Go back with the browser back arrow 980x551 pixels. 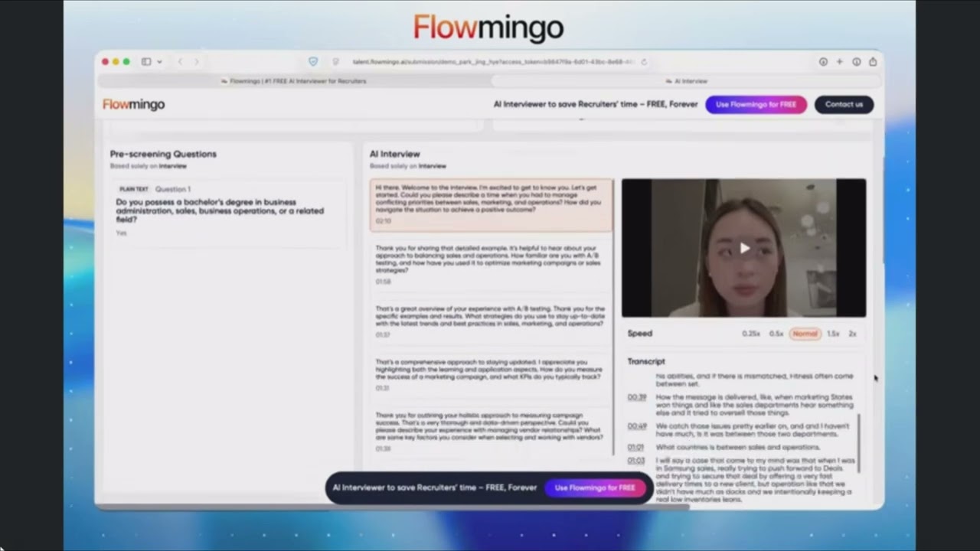click(x=180, y=62)
